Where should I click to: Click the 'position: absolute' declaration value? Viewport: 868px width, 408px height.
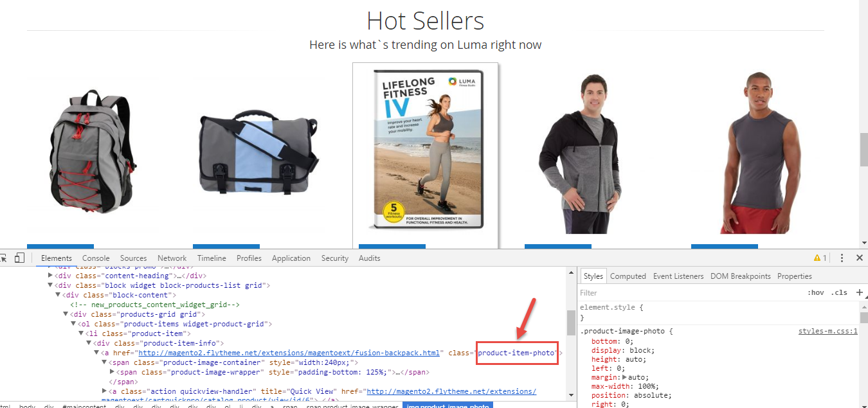(x=651, y=395)
